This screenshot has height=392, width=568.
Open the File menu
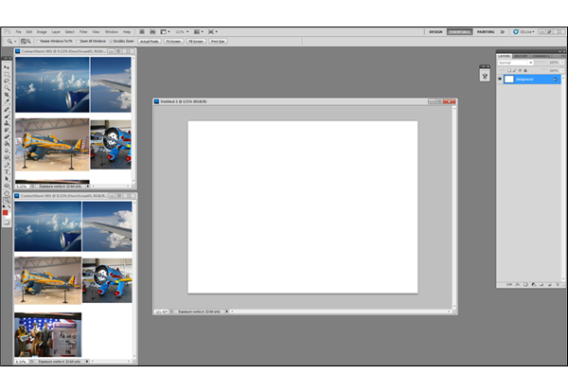[x=19, y=32]
